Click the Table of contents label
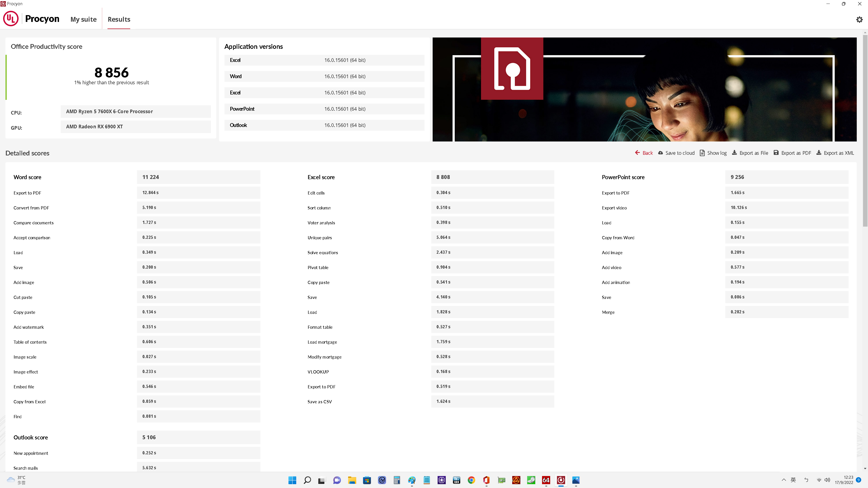868x488 pixels. [x=30, y=342]
